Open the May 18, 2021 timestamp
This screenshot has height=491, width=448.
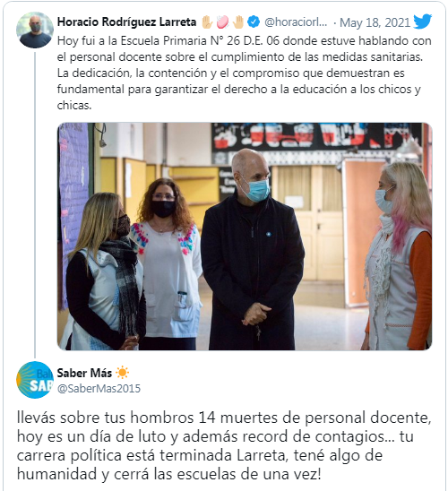click(x=375, y=22)
